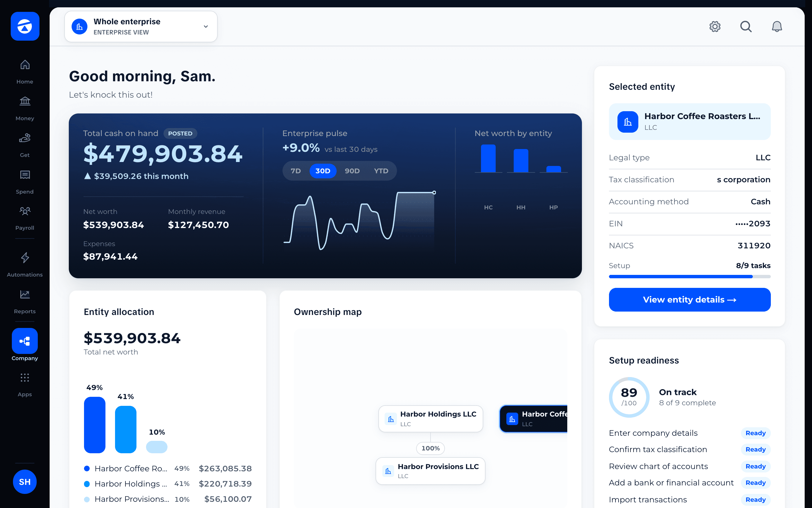
Task: Click the search magnifier icon
Action: tap(746, 26)
